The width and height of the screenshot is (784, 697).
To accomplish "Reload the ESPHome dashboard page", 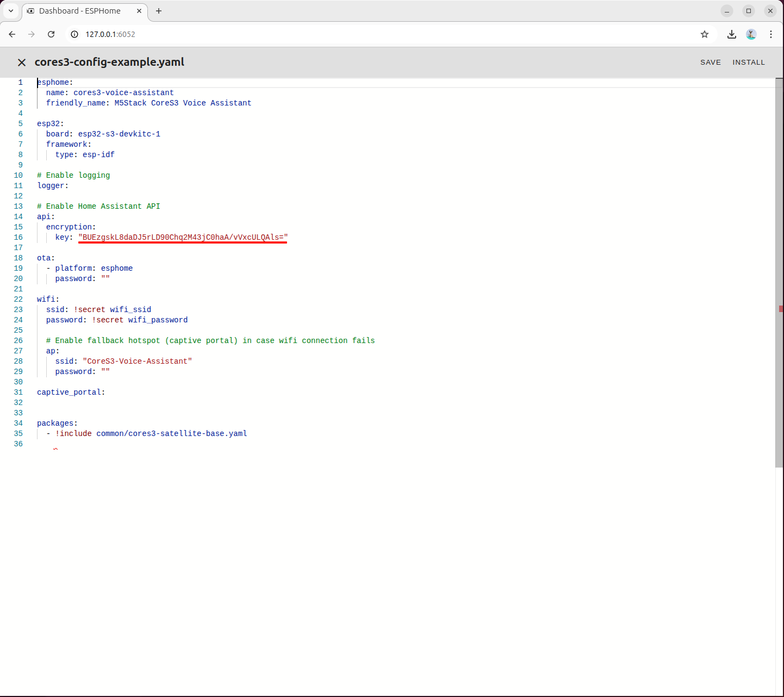I will [x=51, y=34].
